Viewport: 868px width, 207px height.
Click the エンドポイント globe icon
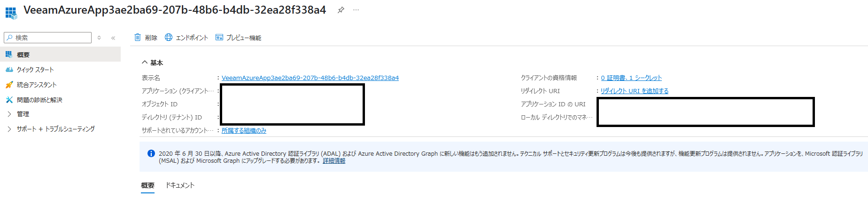click(169, 37)
